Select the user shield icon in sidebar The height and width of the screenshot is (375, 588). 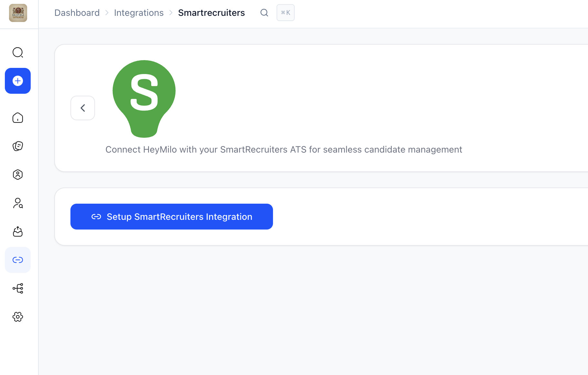[x=18, y=175]
